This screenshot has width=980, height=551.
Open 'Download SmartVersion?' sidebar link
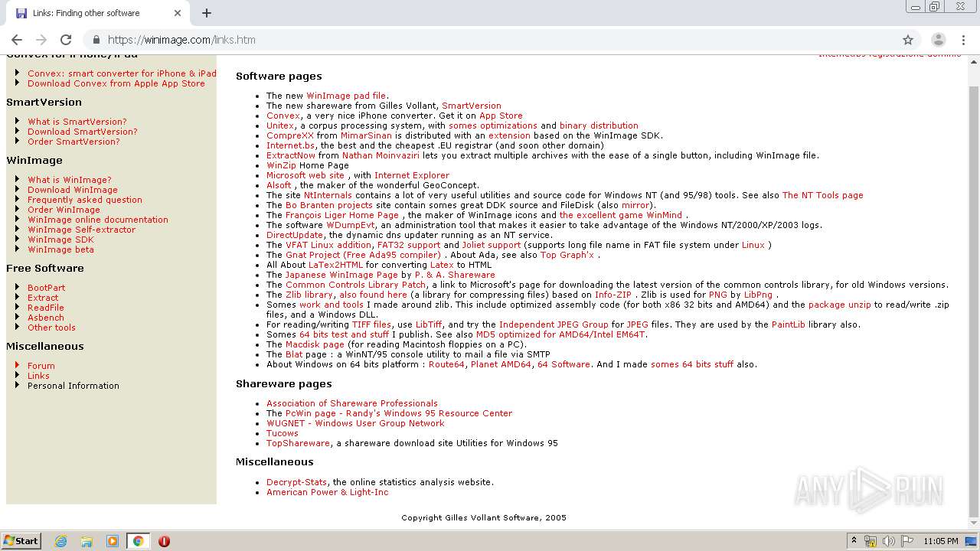[x=83, y=132]
